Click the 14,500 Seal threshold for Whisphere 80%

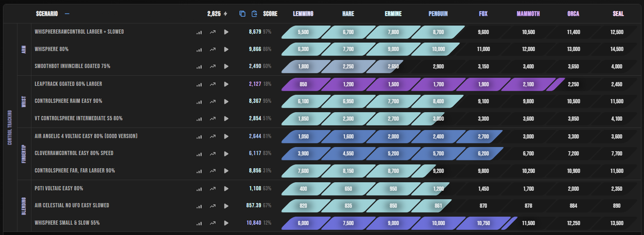618,49
